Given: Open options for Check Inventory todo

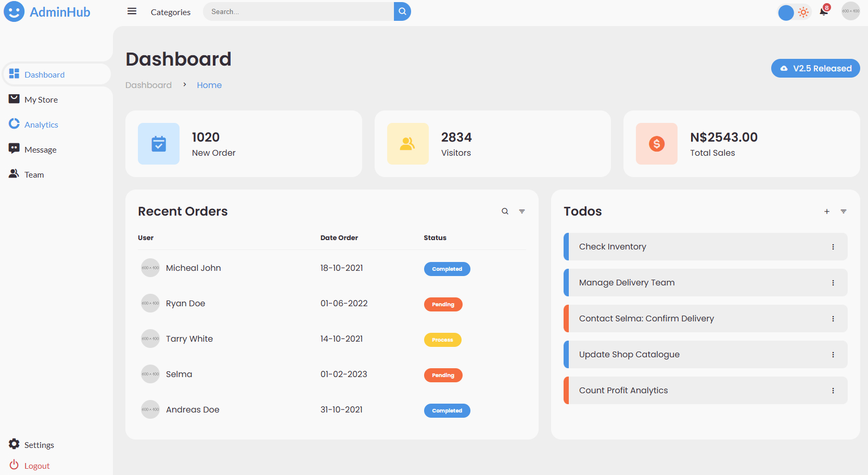Looking at the screenshot, I should click(x=833, y=247).
